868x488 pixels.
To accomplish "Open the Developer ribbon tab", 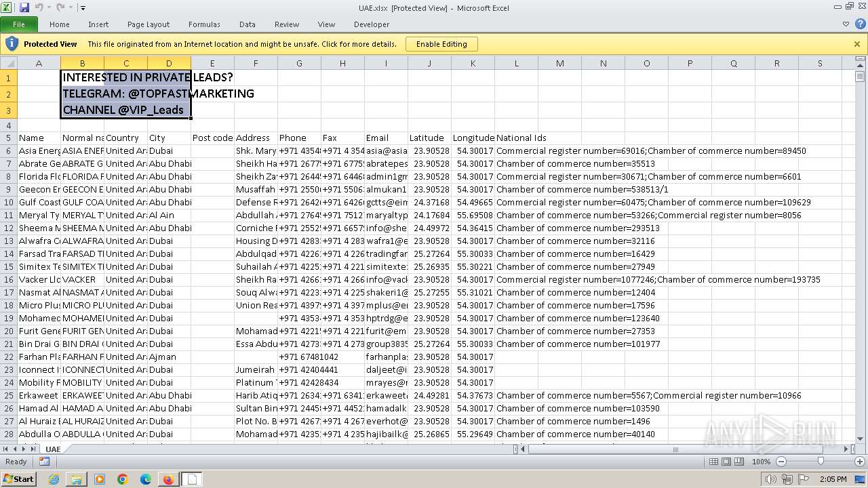I will (372, 24).
